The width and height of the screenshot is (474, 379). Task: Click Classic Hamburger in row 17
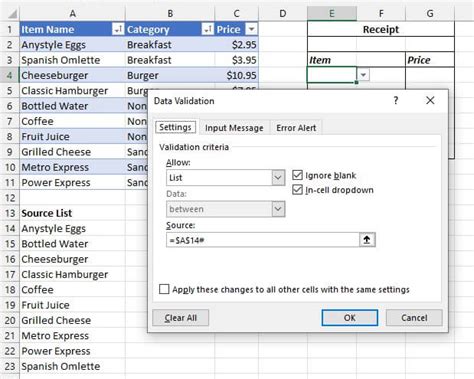tap(72, 275)
